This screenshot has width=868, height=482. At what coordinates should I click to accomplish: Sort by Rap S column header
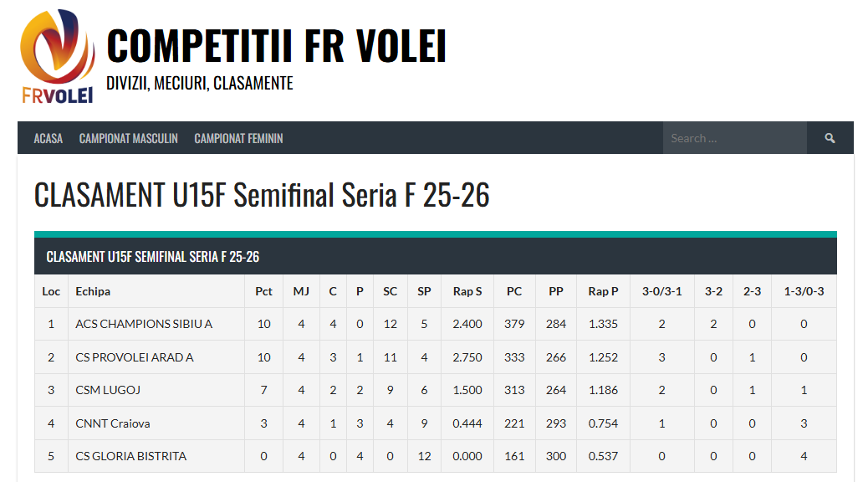coord(467,291)
